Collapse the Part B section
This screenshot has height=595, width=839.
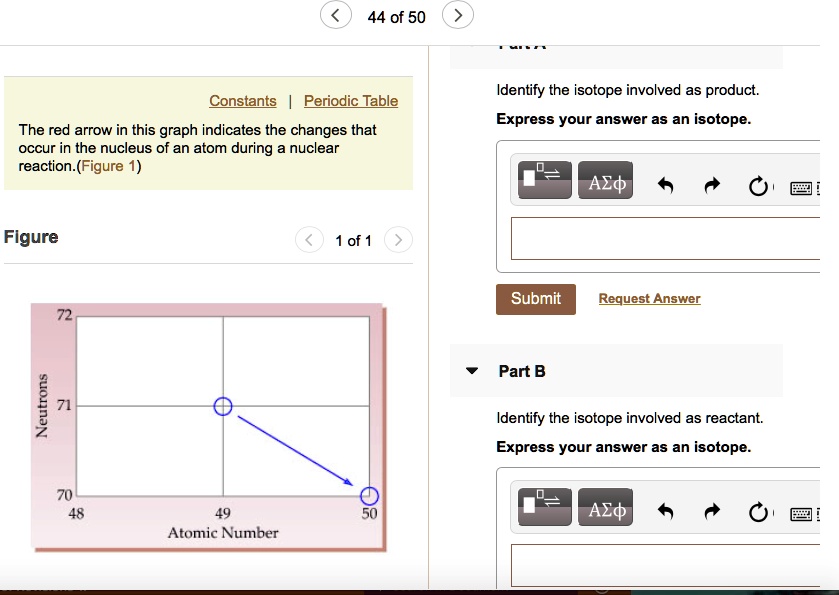(471, 370)
